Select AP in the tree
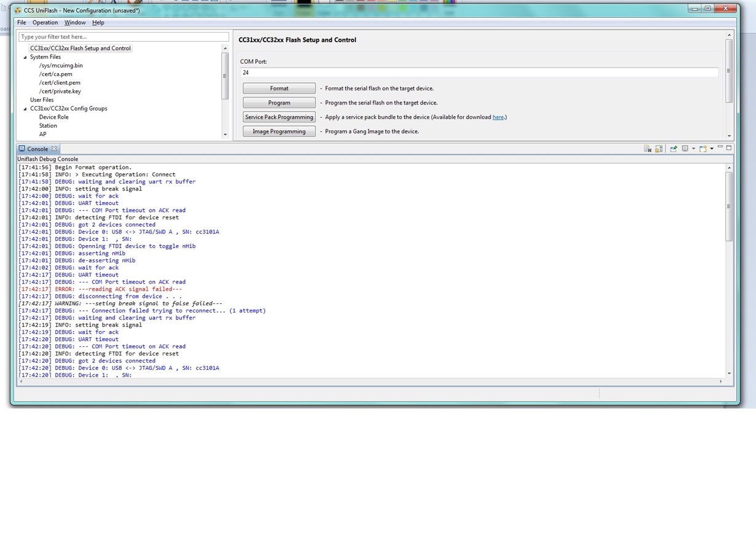The image size is (756, 546). point(42,134)
